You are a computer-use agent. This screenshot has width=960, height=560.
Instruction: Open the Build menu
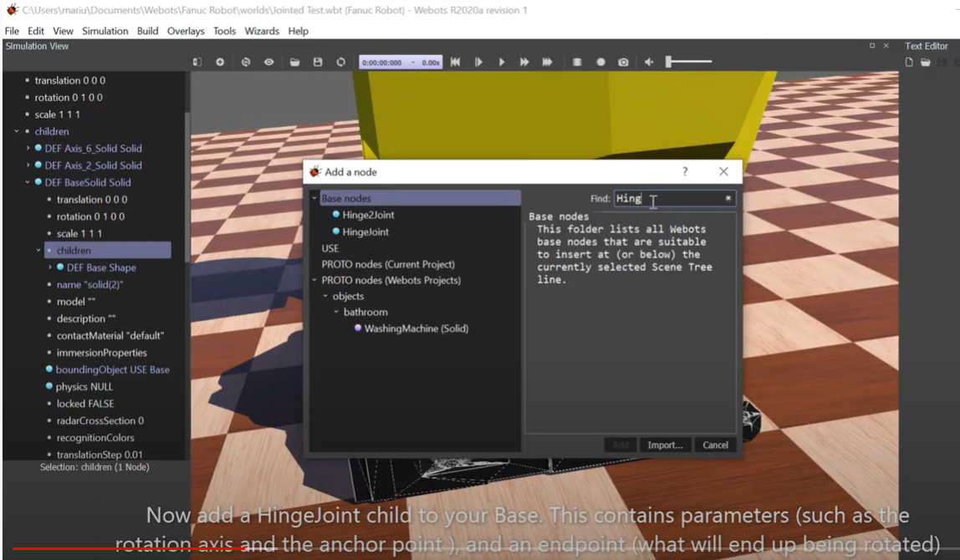[147, 31]
